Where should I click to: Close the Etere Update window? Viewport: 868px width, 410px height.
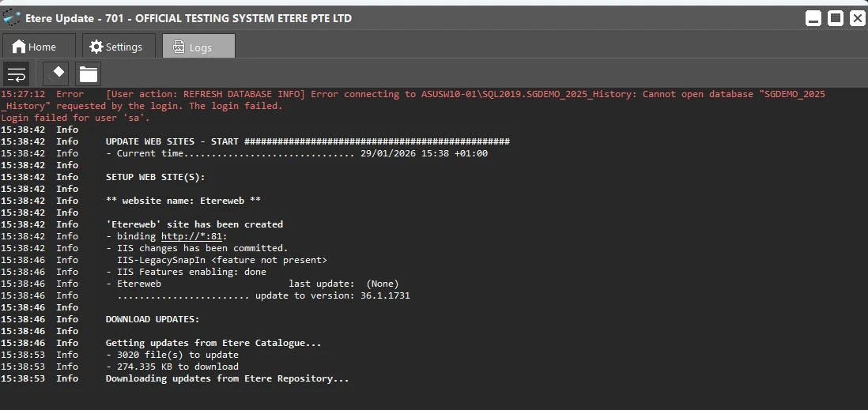coord(857,18)
